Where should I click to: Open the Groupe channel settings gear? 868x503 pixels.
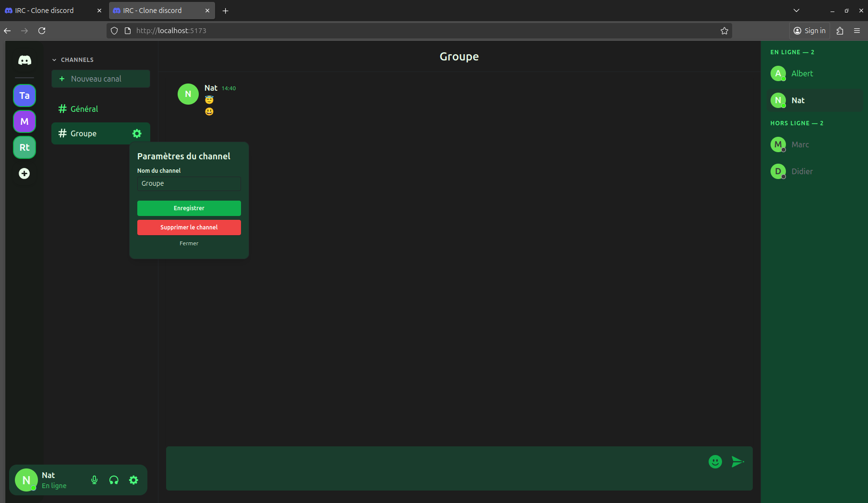[137, 133]
